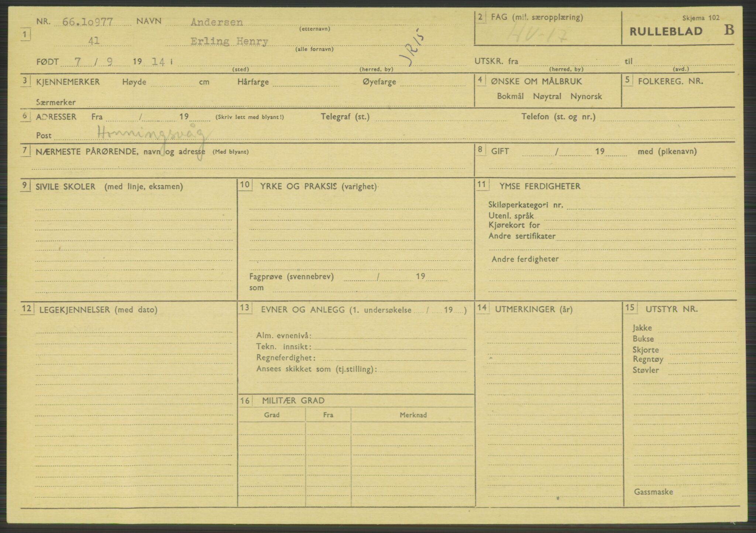Click the 'EVNER OG ANLEGG' heading
This screenshot has height=533, width=756.
[303, 310]
